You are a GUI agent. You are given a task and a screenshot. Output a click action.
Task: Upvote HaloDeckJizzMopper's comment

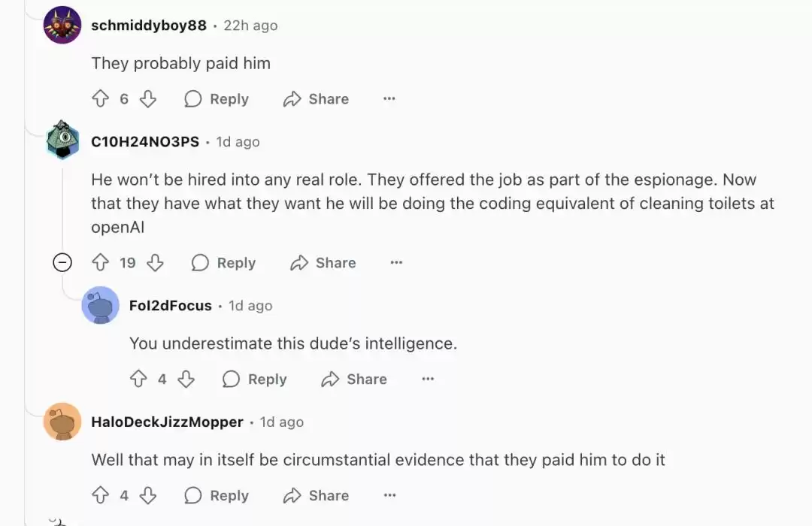click(101, 495)
